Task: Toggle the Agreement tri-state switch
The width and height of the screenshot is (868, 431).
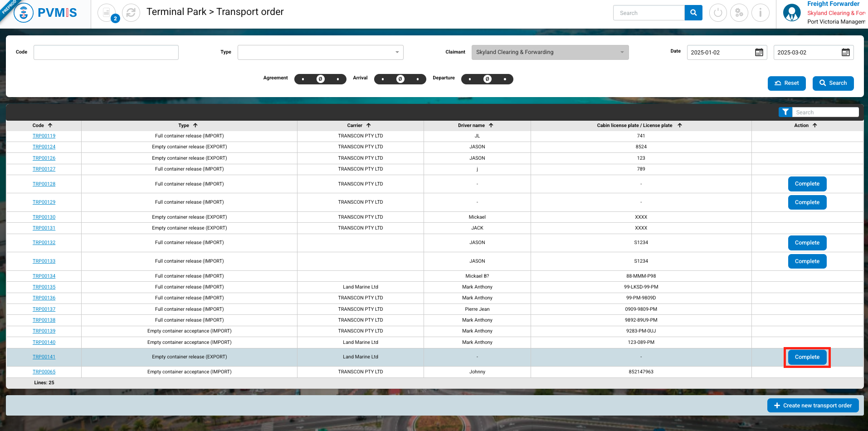Action: pos(320,79)
